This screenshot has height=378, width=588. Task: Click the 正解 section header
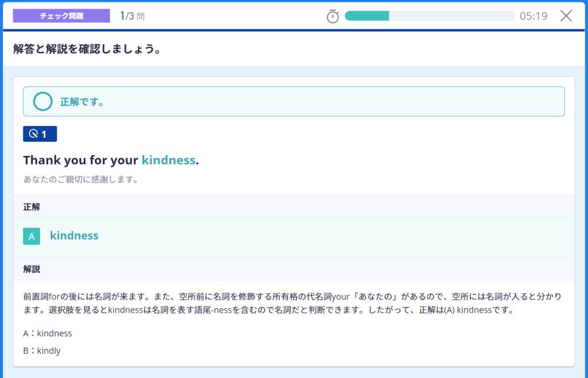click(32, 207)
